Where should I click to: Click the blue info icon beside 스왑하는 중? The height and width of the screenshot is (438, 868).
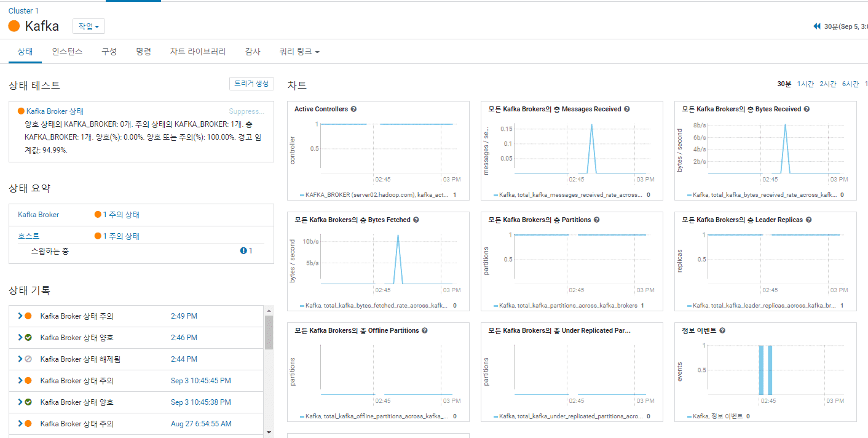pyautogui.click(x=243, y=251)
